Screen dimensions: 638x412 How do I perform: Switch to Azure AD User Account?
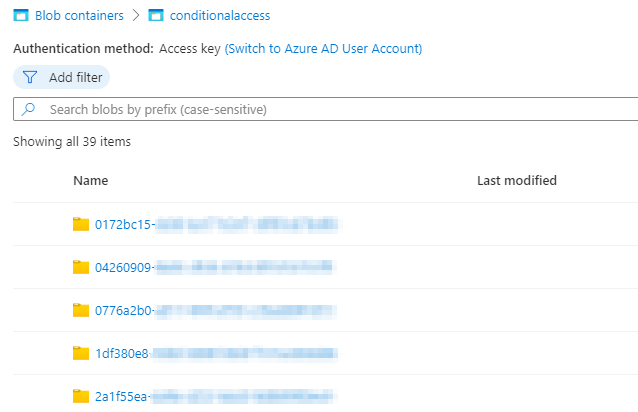pyautogui.click(x=323, y=48)
